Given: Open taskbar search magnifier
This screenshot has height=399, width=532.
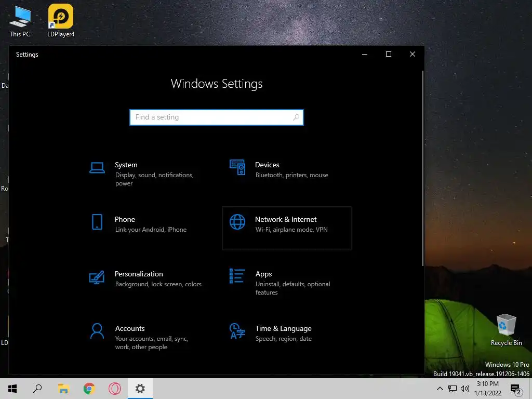Looking at the screenshot, I should pyautogui.click(x=37, y=389).
